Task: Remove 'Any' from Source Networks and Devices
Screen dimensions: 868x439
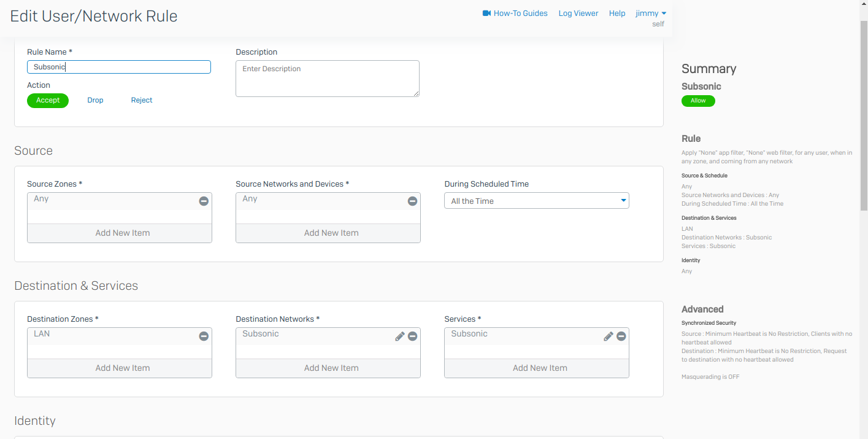Action: pos(412,201)
